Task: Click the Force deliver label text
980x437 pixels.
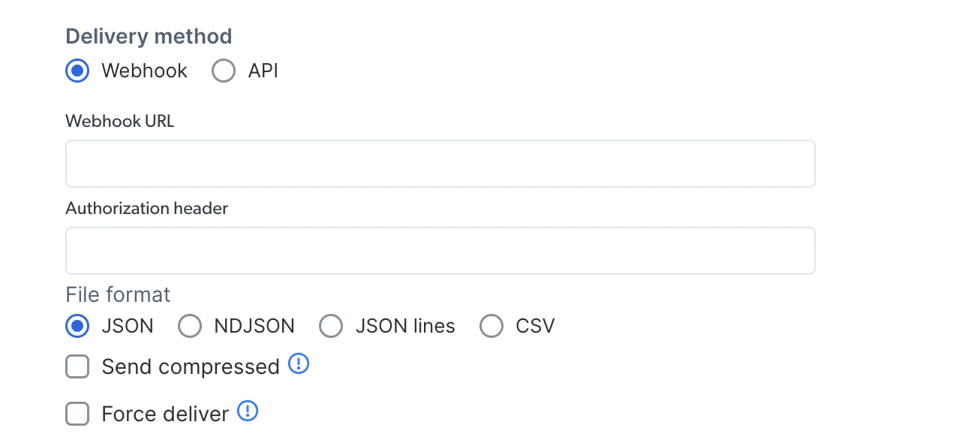Action: 165,414
